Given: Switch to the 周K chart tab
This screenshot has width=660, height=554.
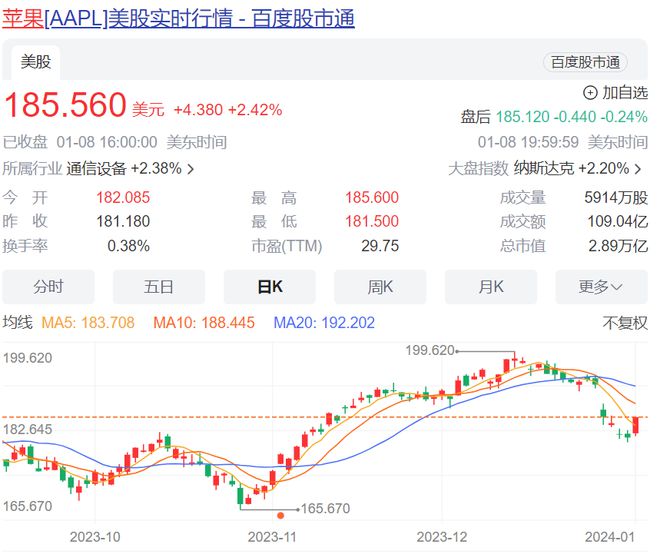Looking at the screenshot, I should tap(380, 287).
